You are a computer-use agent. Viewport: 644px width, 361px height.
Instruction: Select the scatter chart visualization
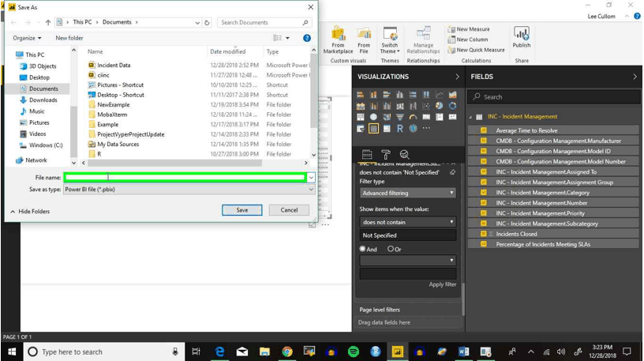[426, 106]
